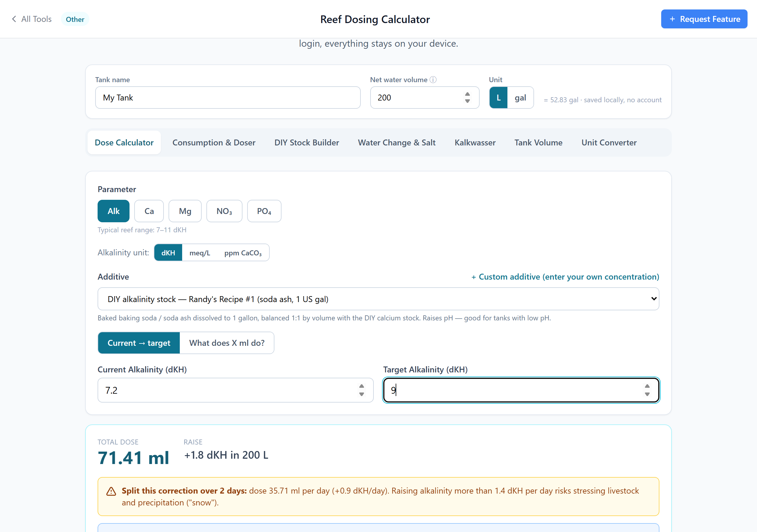This screenshot has width=757, height=532.
Task: Select the Alk parameter
Action: pos(114,211)
